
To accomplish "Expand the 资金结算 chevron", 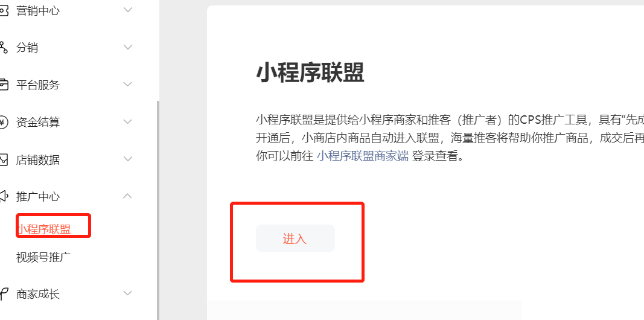I will click(128, 121).
